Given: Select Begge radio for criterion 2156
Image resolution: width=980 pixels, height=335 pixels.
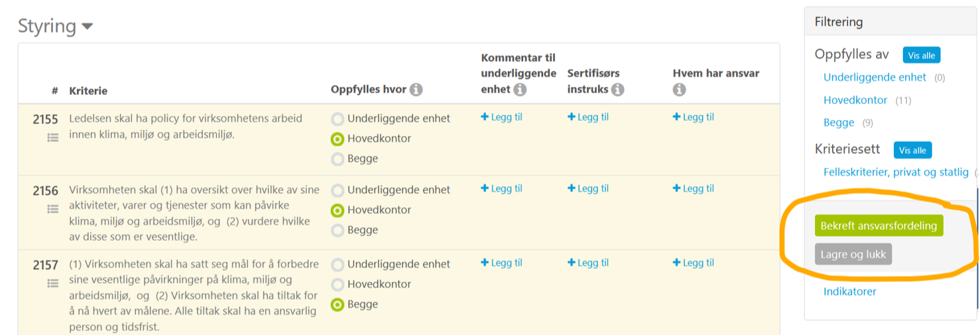Looking at the screenshot, I should pos(337,231).
